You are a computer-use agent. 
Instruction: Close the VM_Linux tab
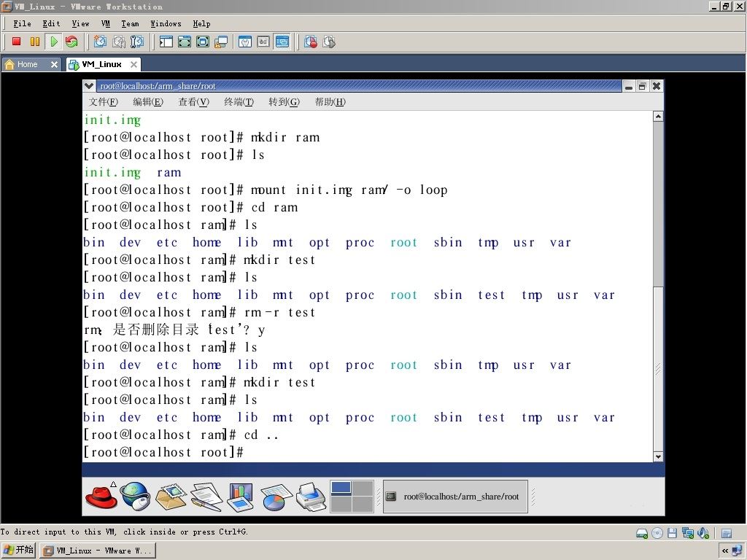(134, 64)
